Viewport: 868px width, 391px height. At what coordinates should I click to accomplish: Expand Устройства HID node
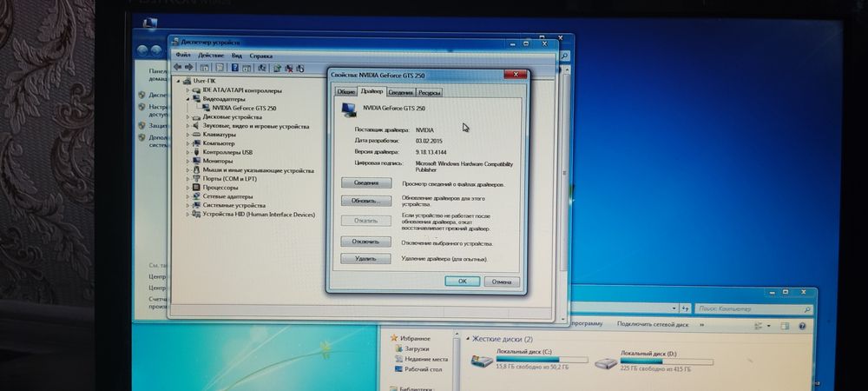188,214
